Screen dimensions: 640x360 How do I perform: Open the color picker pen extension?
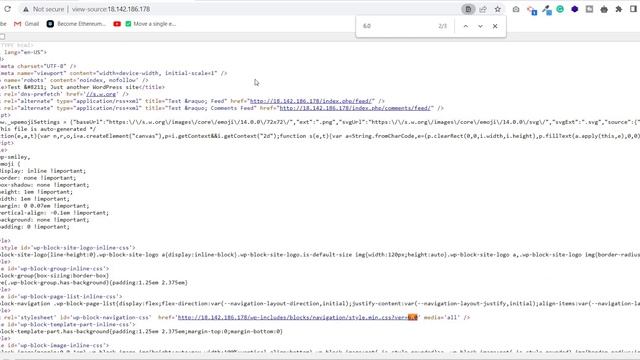(547, 10)
